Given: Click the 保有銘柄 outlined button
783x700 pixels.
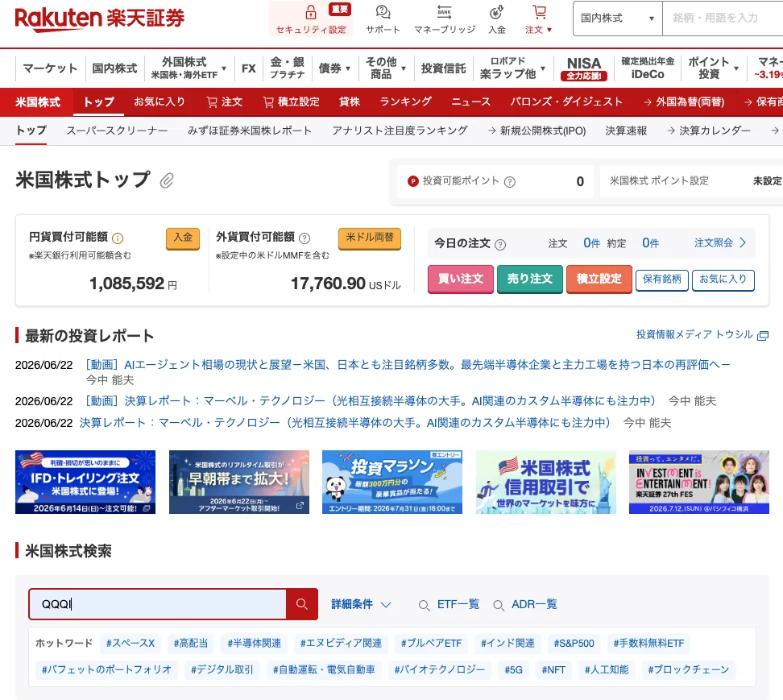Looking at the screenshot, I should click(x=661, y=280).
